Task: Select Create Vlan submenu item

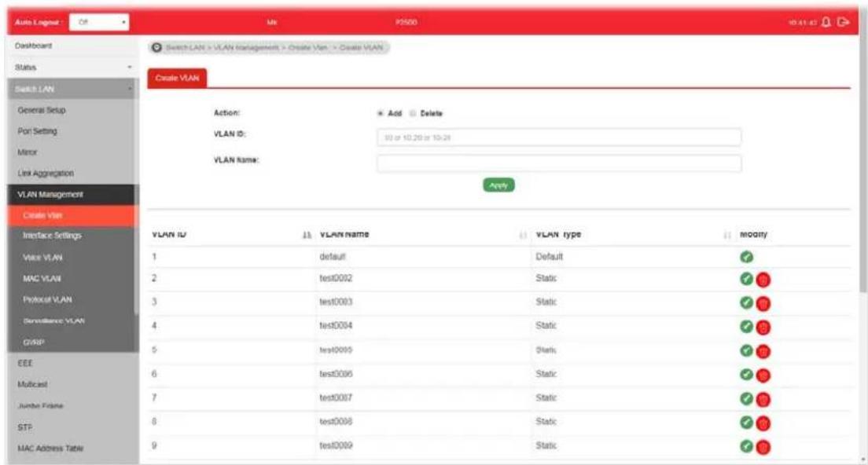Action: 71,216
